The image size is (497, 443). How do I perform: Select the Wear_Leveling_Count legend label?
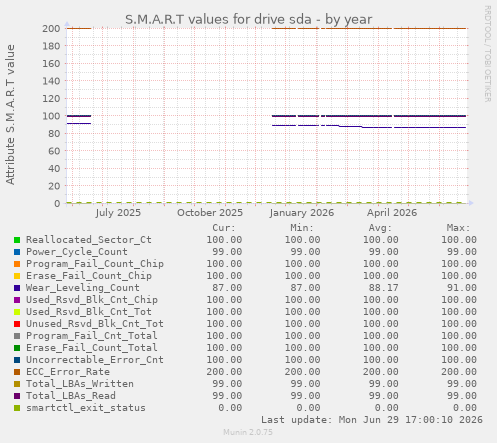click(x=83, y=288)
